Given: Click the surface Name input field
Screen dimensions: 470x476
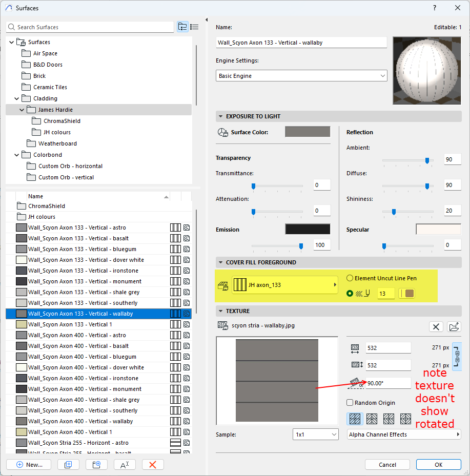Looking at the screenshot, I should tap(301, 43).
